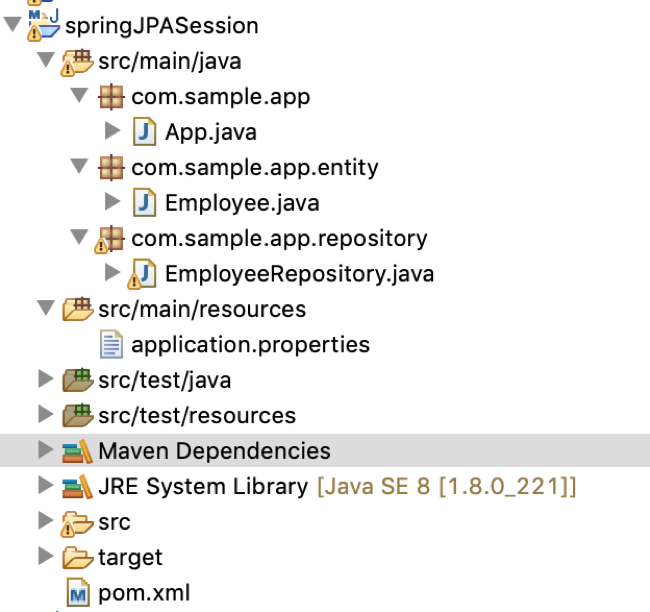Expand the src/test/resources folder
Image resolution: width=650 pixels, height=612 pixels.
pos(46,414)
